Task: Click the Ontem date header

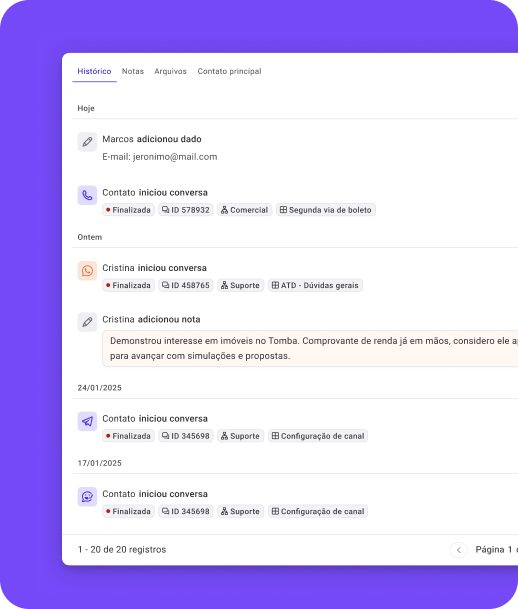Action: pos(90,237)
